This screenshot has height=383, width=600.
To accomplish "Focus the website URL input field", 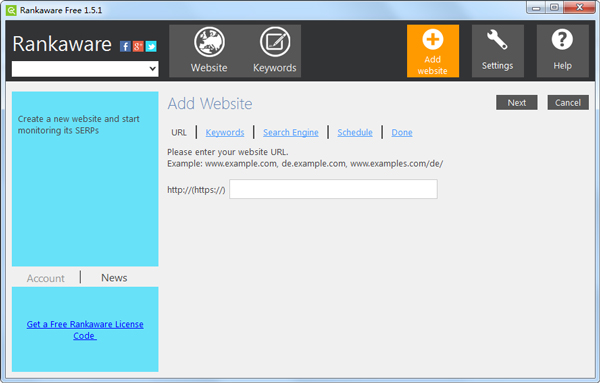I will (333, 189).
